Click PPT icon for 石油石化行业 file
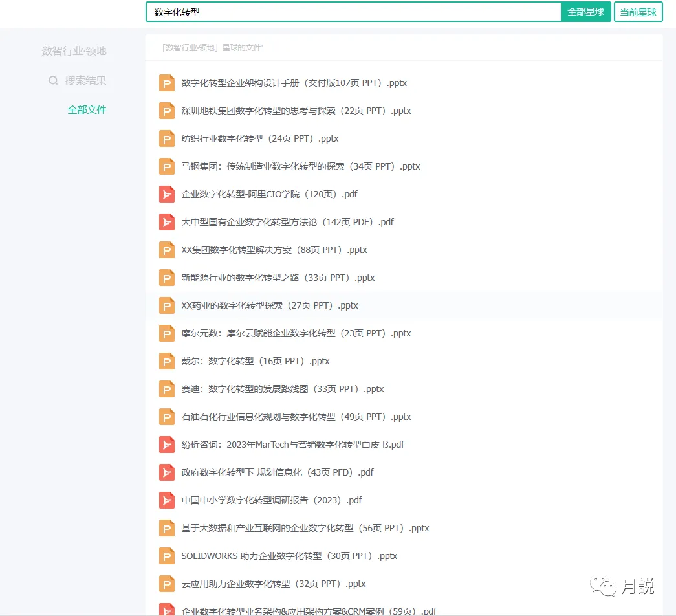Screen dimensions: 676x616 coord(167,417)
